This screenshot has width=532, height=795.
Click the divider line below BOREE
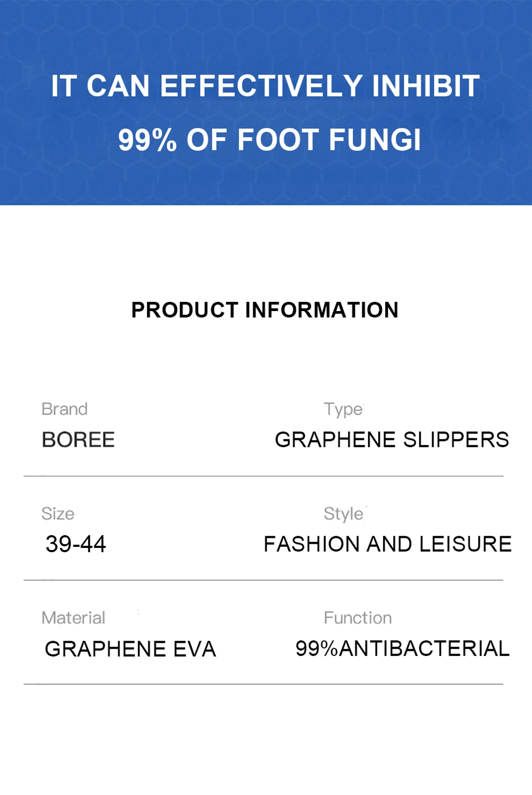coord(263,476)
